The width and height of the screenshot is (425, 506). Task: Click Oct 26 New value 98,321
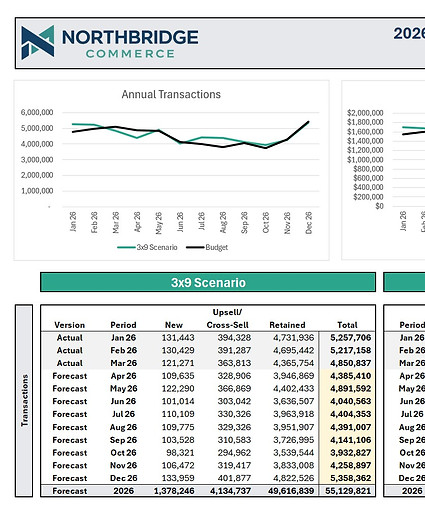coord(180,453)
